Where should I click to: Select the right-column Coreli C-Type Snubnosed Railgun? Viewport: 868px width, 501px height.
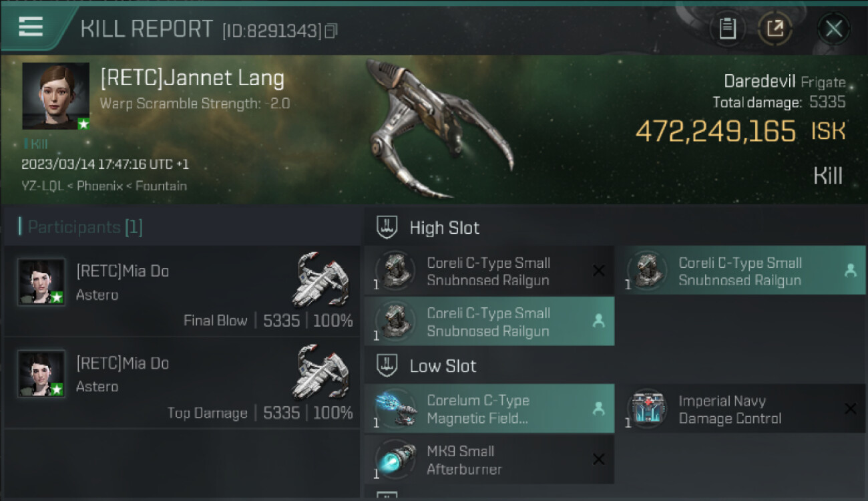click(740, 271)
